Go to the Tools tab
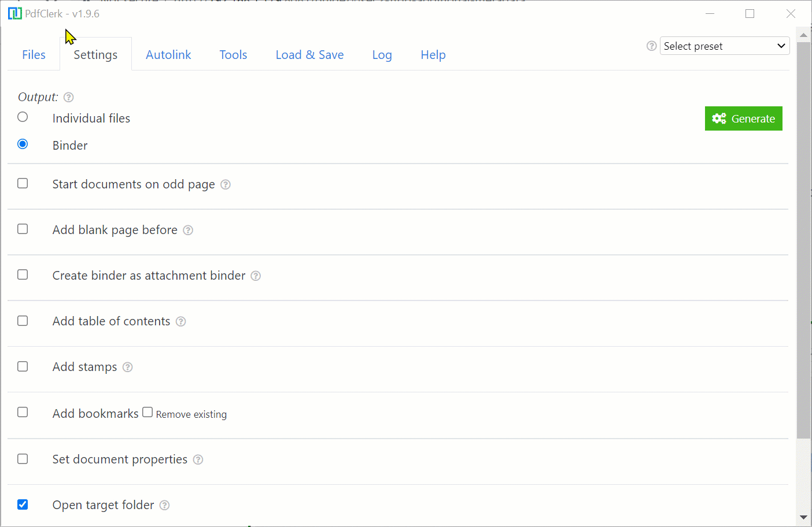The height and width of the screenshot is (527, 812). tap(233, 55)
